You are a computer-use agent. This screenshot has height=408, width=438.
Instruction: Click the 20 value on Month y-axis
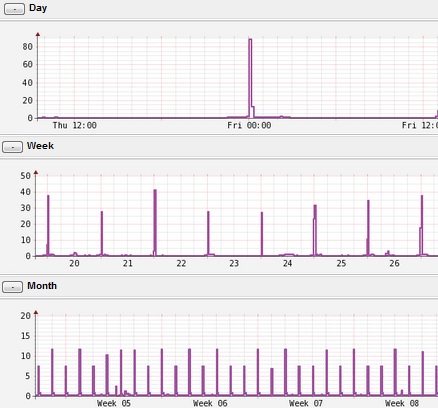(x=26, y=316)
